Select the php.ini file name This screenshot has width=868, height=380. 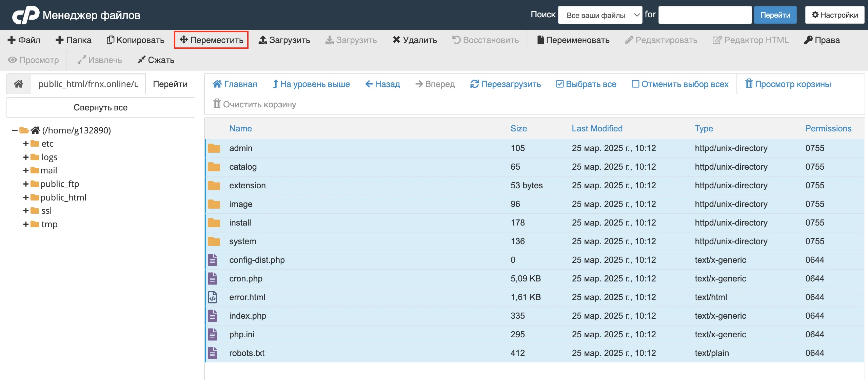tap(242, 334)
